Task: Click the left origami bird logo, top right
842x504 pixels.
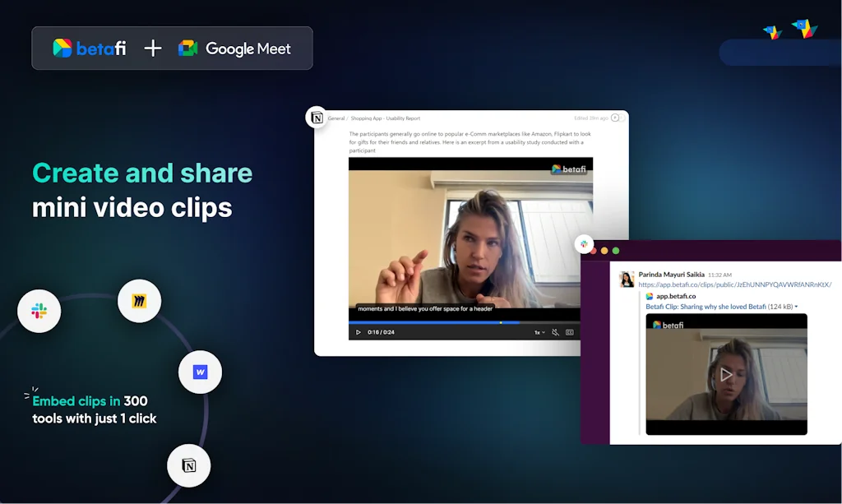Action: (773, 32)
